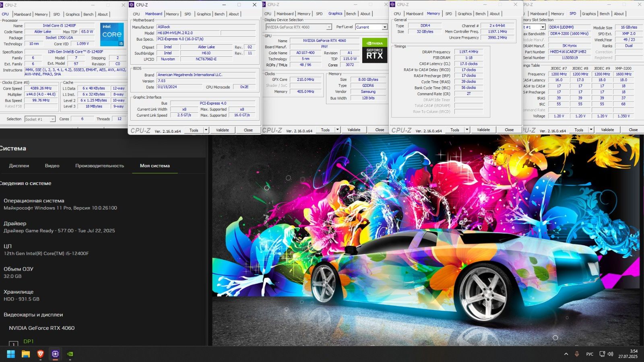Viewport: 644px width, 362px height.
Task: Select the Моя система tab
Action: pyautogui.click(x=155, y=166)
